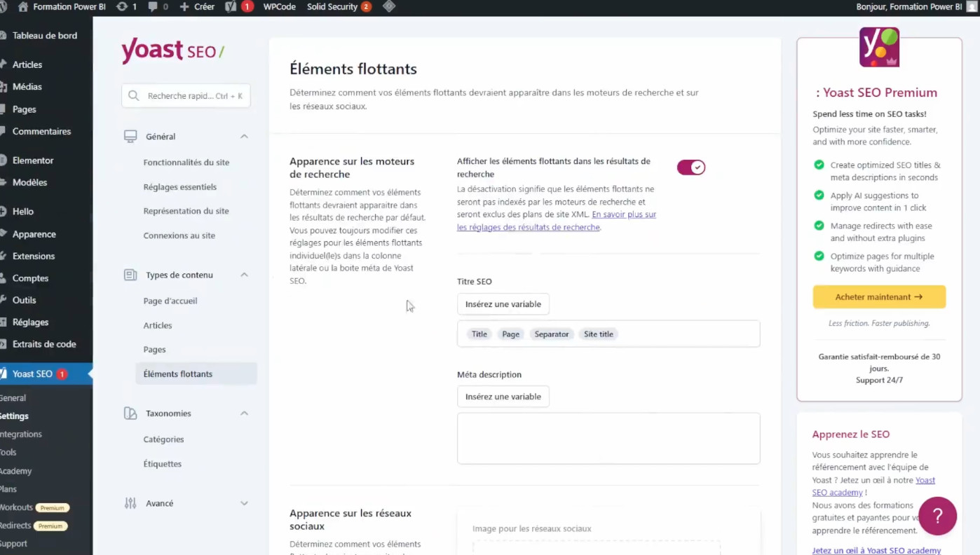Open the Médias menu

click(27, 87)
